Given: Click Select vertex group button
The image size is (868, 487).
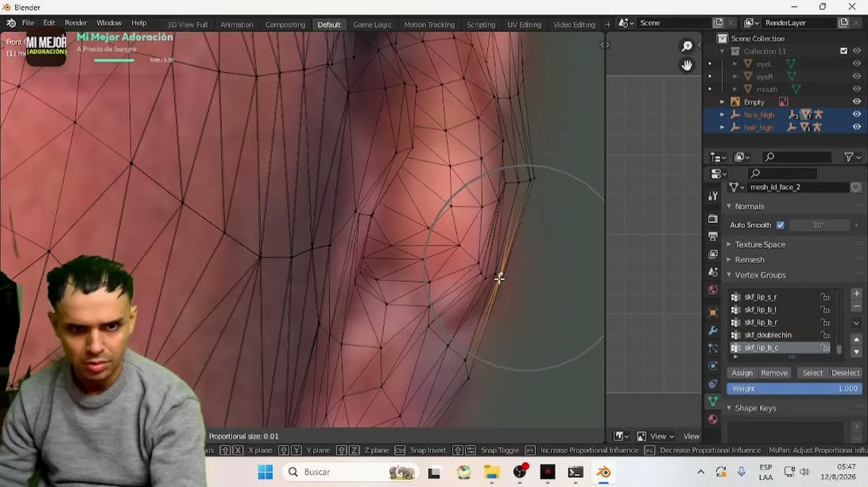Looking at the screenshot, I should (813, 373).
